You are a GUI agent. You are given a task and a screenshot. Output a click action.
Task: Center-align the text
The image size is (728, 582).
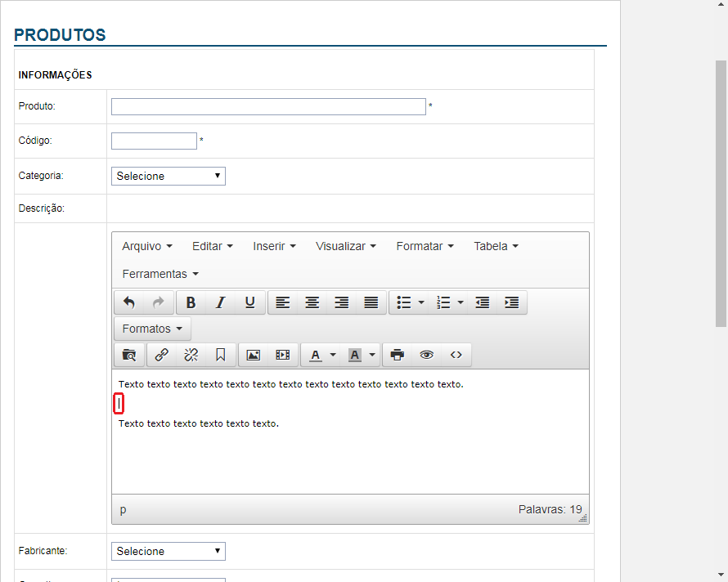coord(312,302)
